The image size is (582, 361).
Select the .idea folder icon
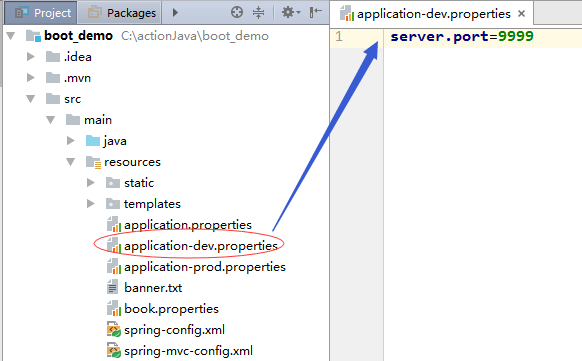point(53,57)
